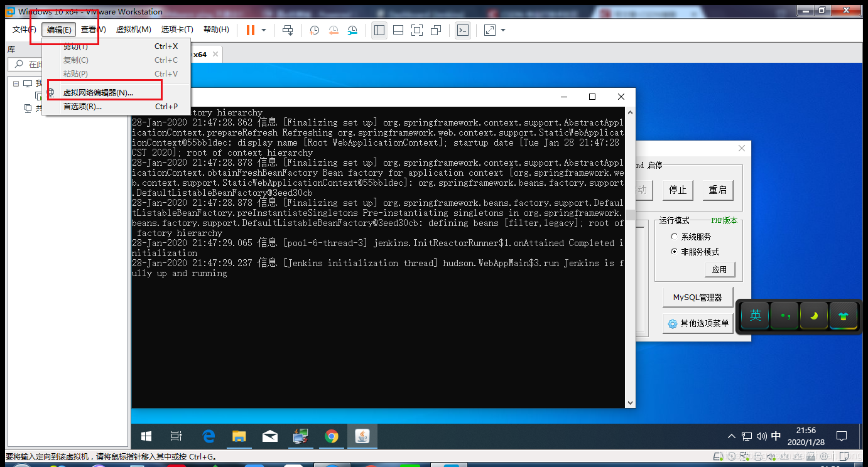Click the console view icon in toolbar

(463, 30)
